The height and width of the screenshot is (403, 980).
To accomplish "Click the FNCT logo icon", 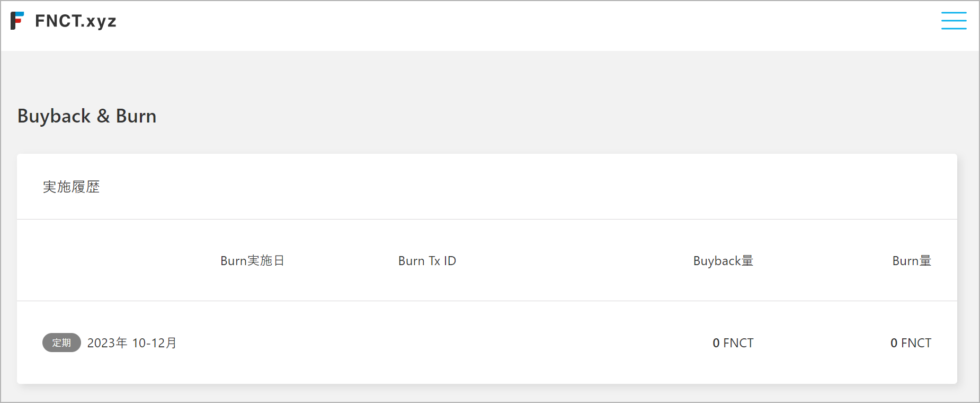I will click(x=17, y=21).
